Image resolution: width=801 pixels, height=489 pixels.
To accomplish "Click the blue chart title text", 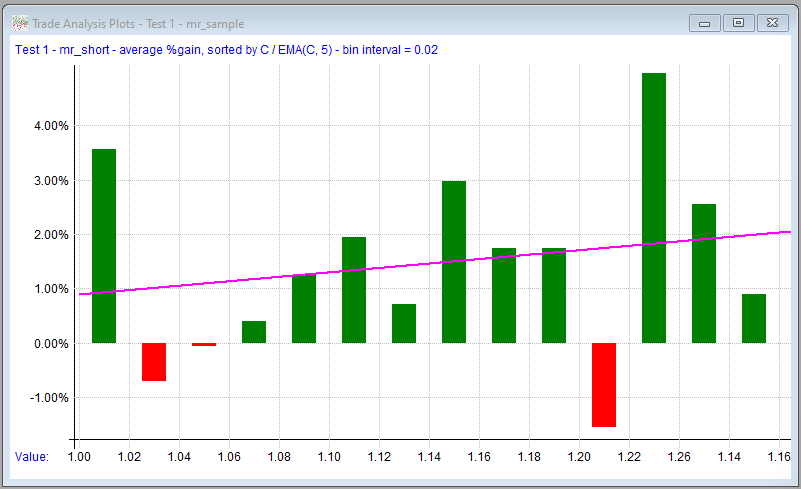I will (226, 49).
